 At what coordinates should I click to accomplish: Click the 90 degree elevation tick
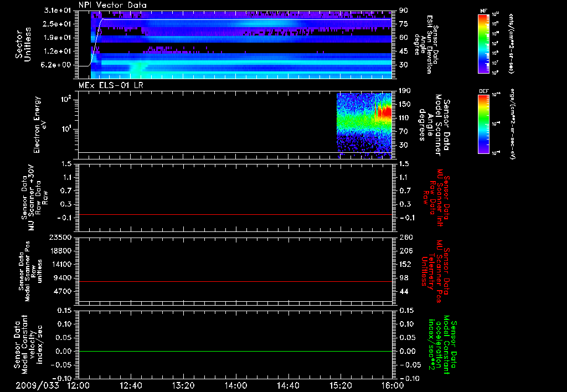(x=404, y=11)
